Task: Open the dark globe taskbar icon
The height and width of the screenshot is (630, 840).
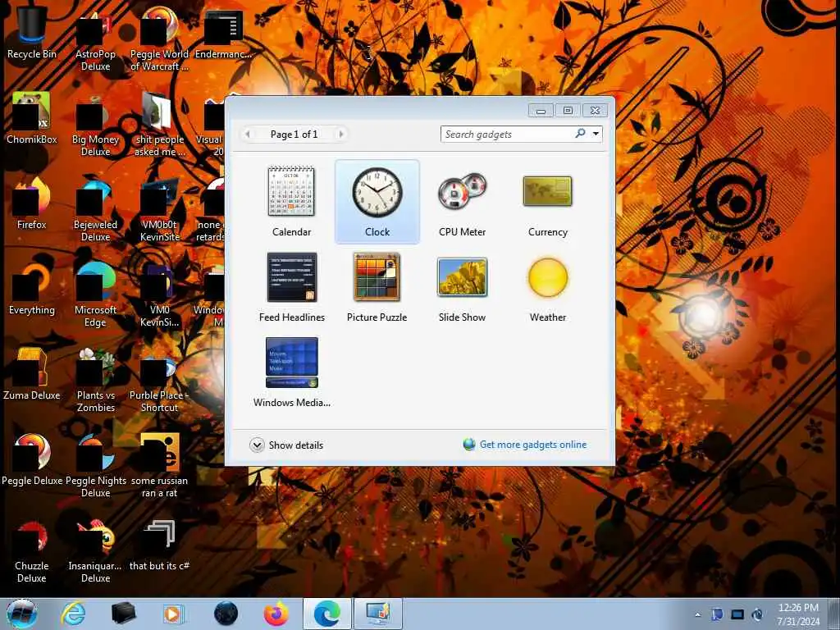Action: (x=226, y=614)
